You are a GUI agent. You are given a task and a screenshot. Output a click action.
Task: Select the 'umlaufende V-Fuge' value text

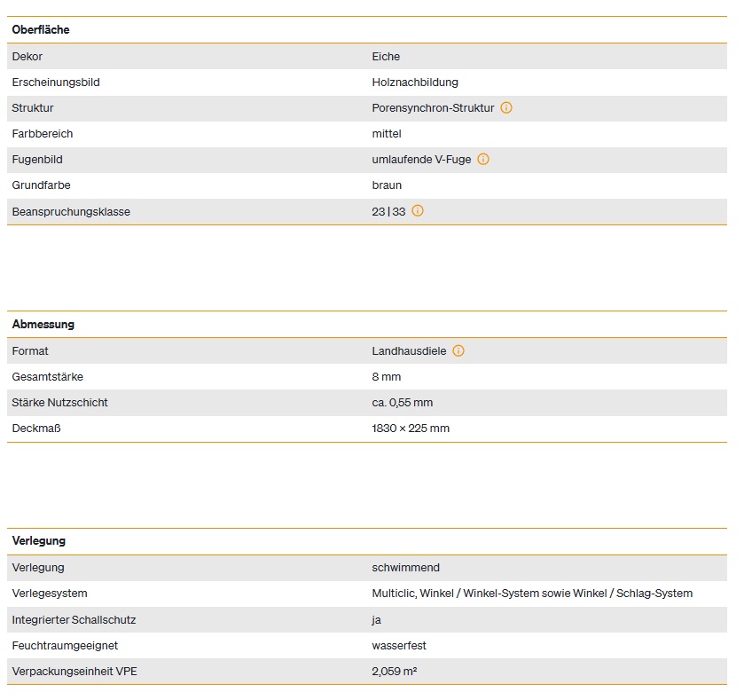[x=421, y=160]
